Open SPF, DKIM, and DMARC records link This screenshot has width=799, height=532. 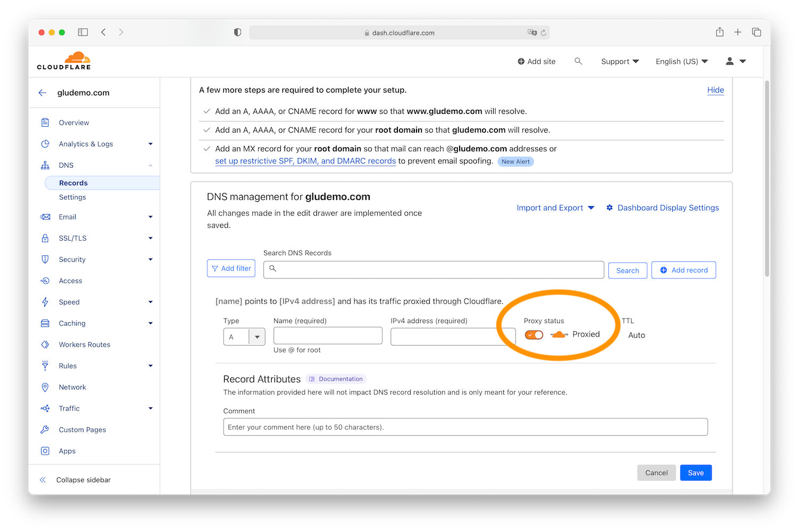pos(305,161)
